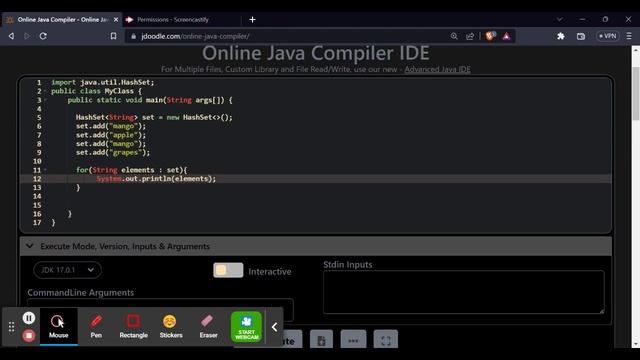Image resolution: width=640 pixels, height=360 pixels.
Task: Open the Advanced Java IDE link
Action: coord(437,69)
